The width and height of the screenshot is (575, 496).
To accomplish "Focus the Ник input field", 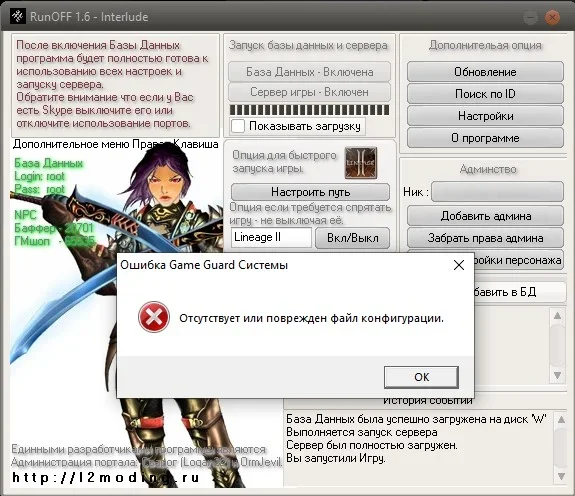I will pyautogui.click(x=497, y=192).
